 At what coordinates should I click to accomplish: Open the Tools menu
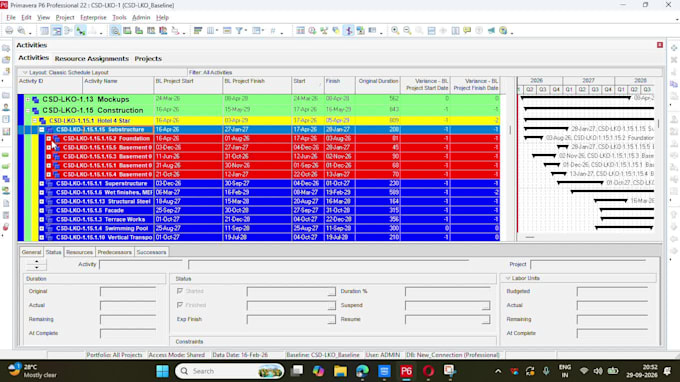point(119,17)
